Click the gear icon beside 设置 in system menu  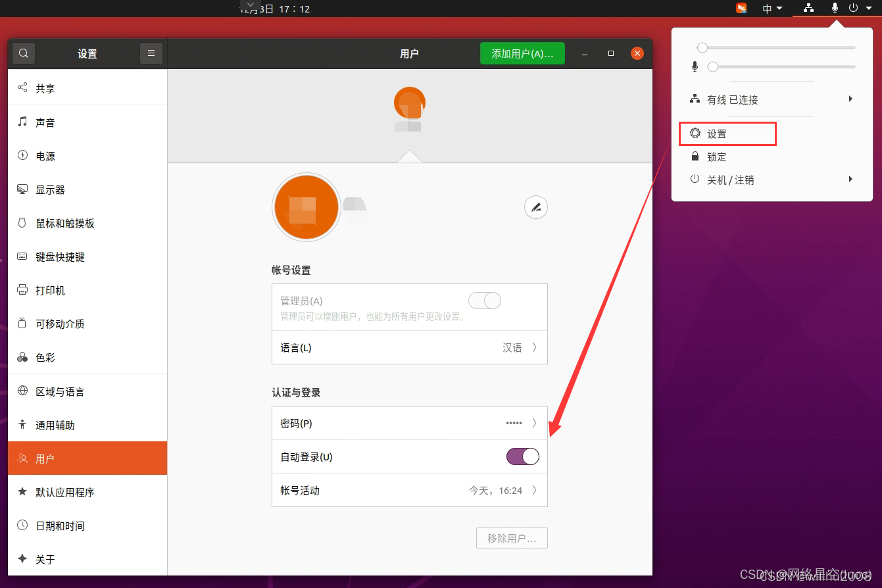695,133
